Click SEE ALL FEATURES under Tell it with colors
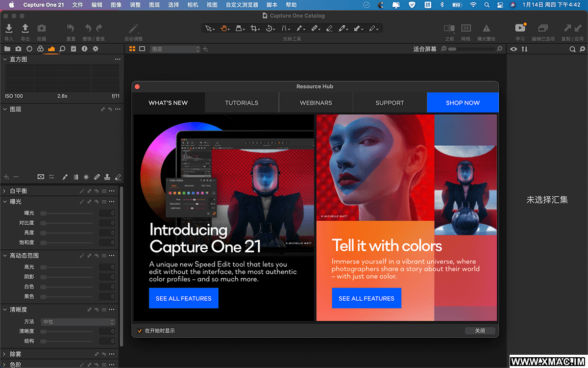The image size is (588, 368). point(367,298)
